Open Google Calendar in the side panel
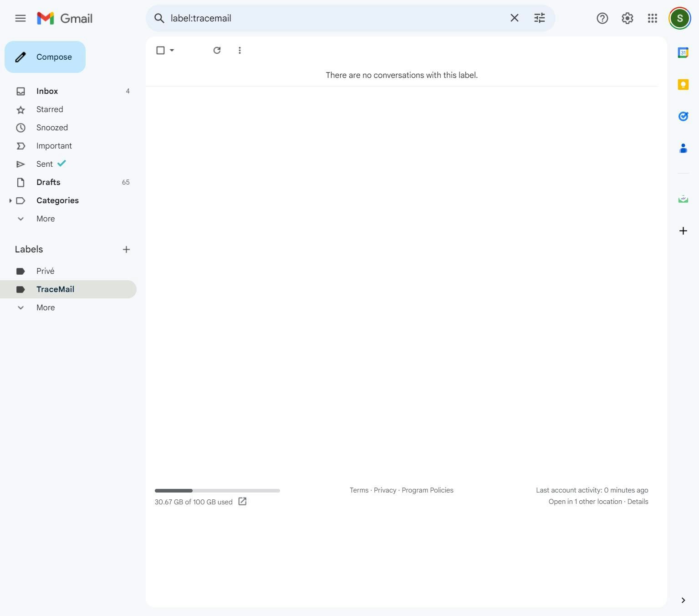The width and height of the screenshot is (699, 616). (x=683, y=52)
